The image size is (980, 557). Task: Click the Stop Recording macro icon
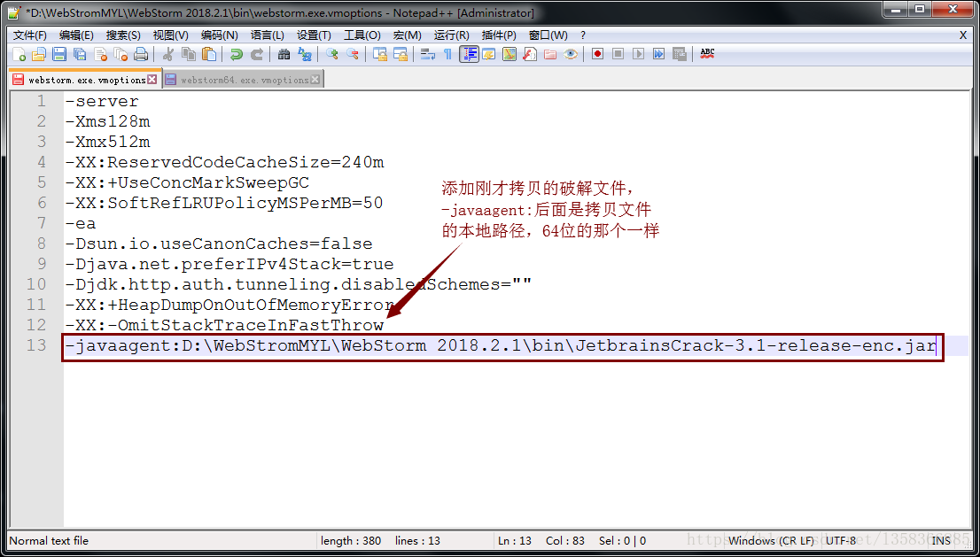click(x=618, y=54)
